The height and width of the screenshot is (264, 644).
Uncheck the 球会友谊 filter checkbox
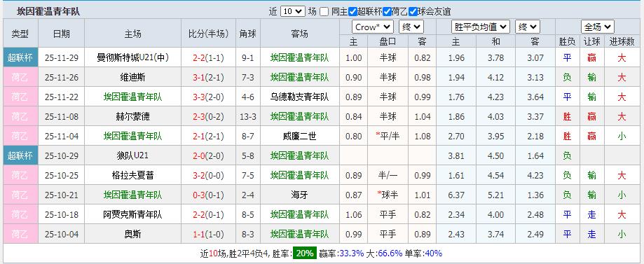click(413, 11)
